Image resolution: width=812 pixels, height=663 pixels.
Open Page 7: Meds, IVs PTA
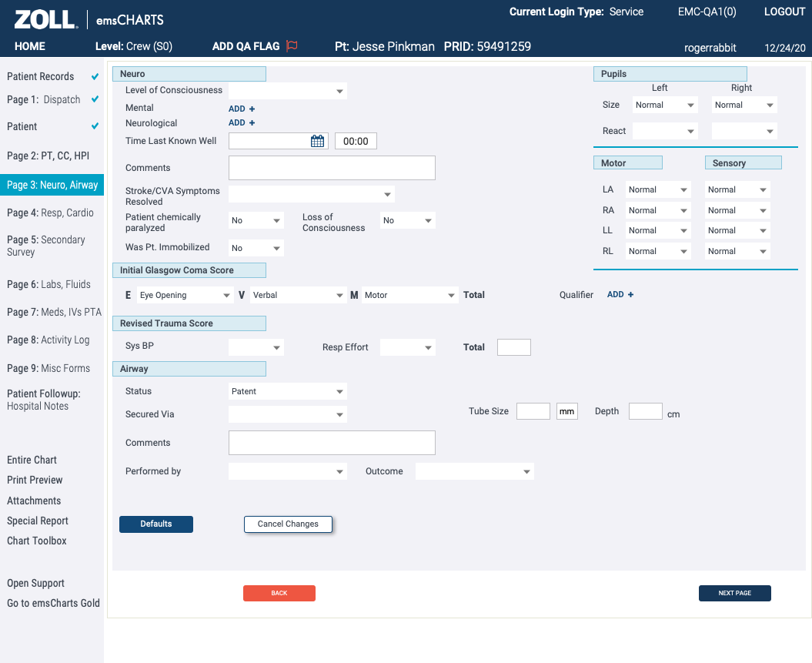click(55, 313)
